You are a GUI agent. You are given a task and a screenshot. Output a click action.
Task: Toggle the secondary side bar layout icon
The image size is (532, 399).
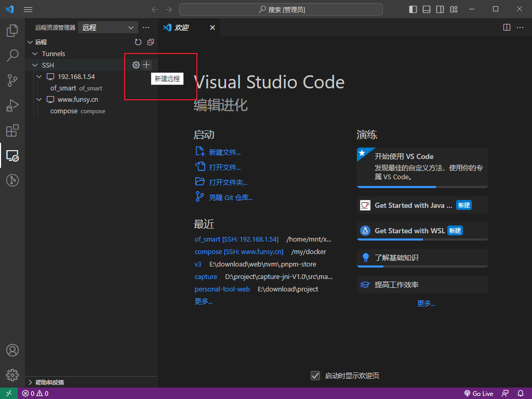click(440, 9)
